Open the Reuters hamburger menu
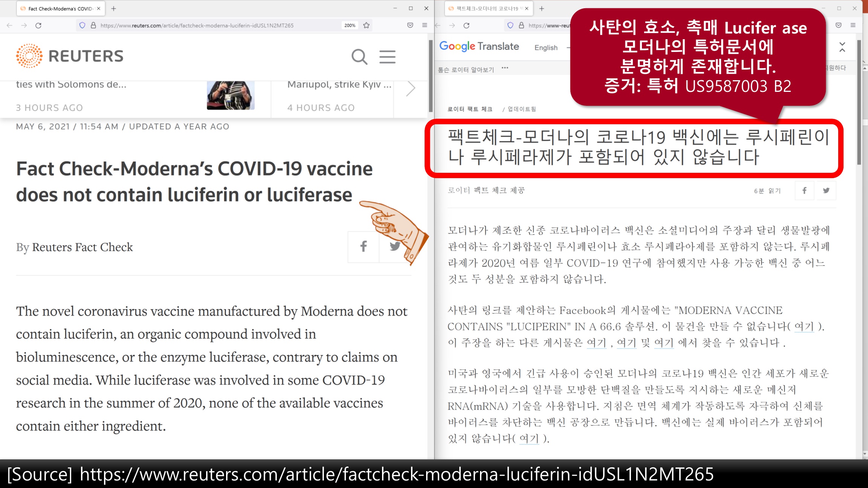 coord(387,57)
